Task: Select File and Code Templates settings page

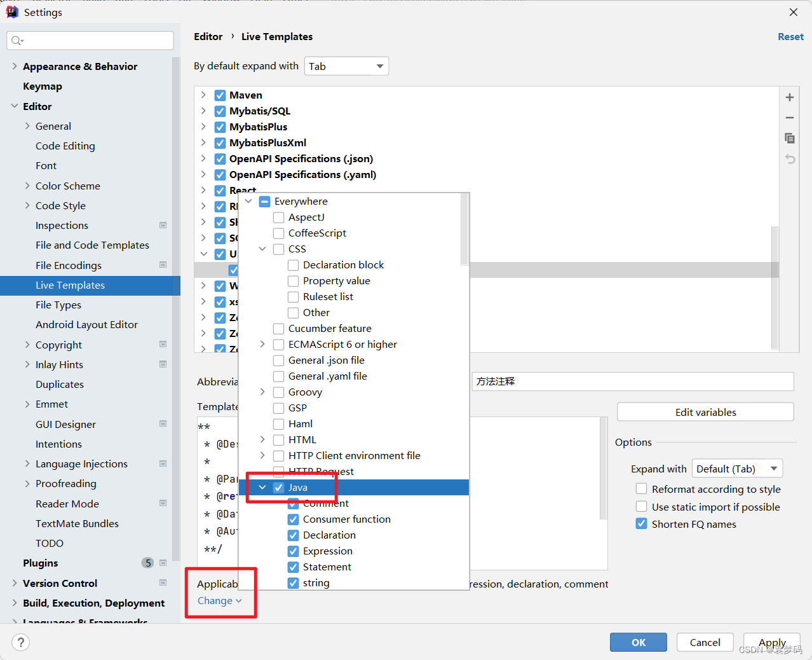Action: point(92,245)
